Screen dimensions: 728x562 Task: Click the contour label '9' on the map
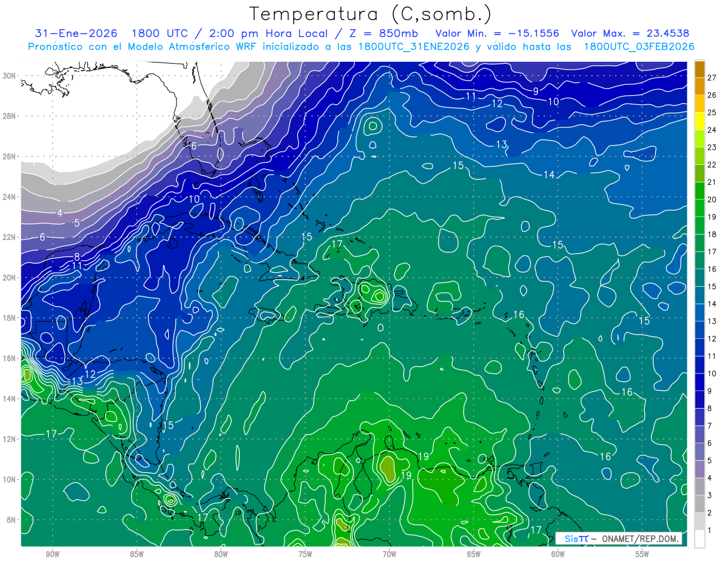click(x=536, y=91)
